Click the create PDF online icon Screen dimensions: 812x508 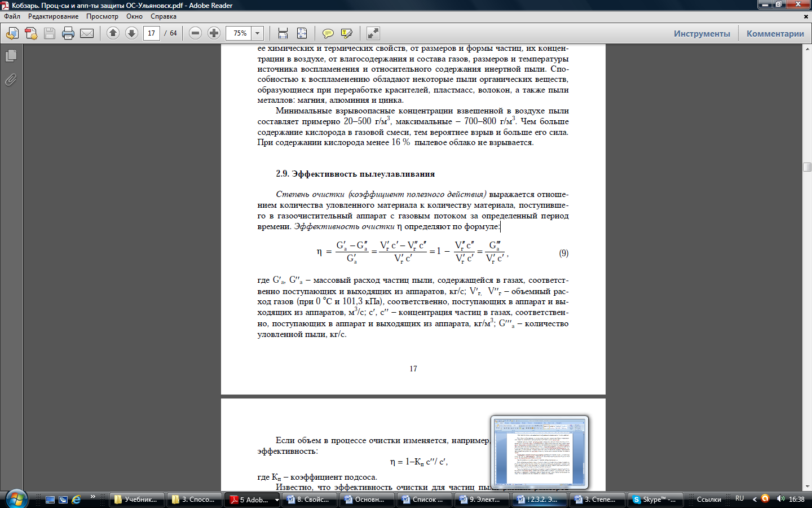coord(31,33)
